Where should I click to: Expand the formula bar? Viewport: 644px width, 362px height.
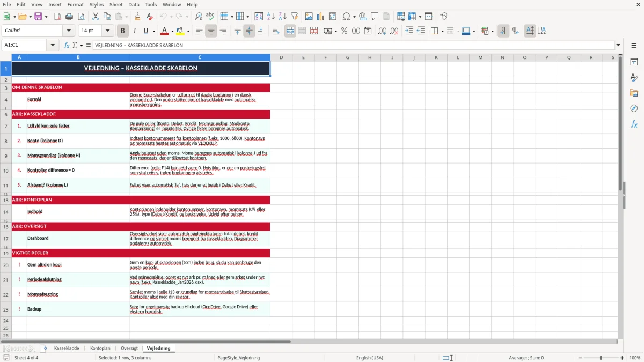click(618, 45)
